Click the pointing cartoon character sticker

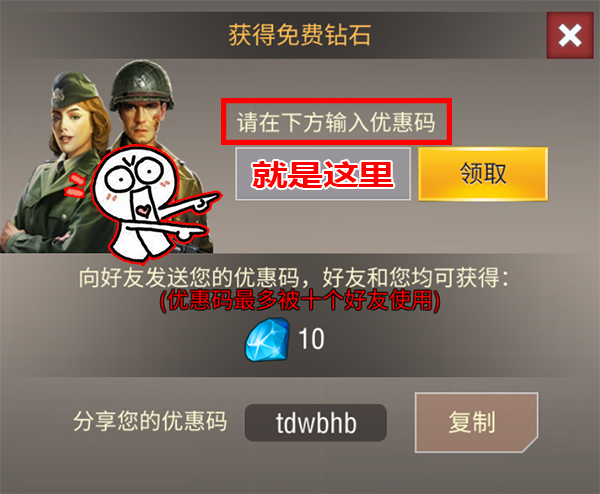click(151, 205)
